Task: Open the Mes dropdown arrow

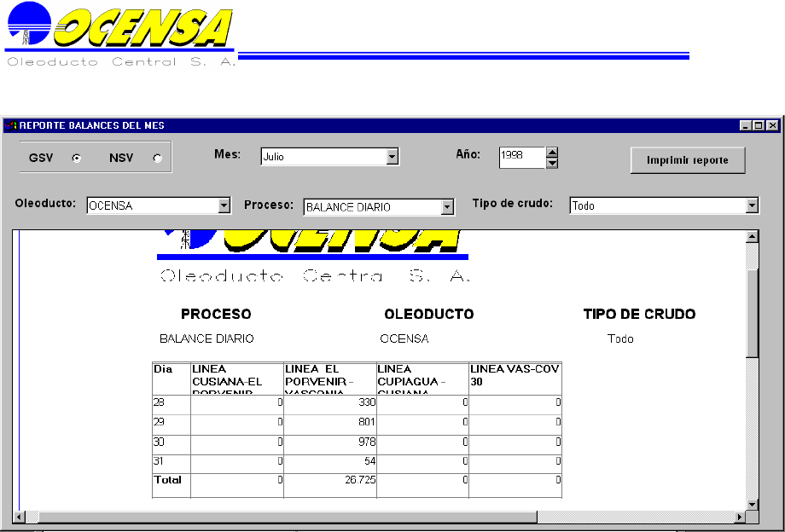Action: [392, 157]
